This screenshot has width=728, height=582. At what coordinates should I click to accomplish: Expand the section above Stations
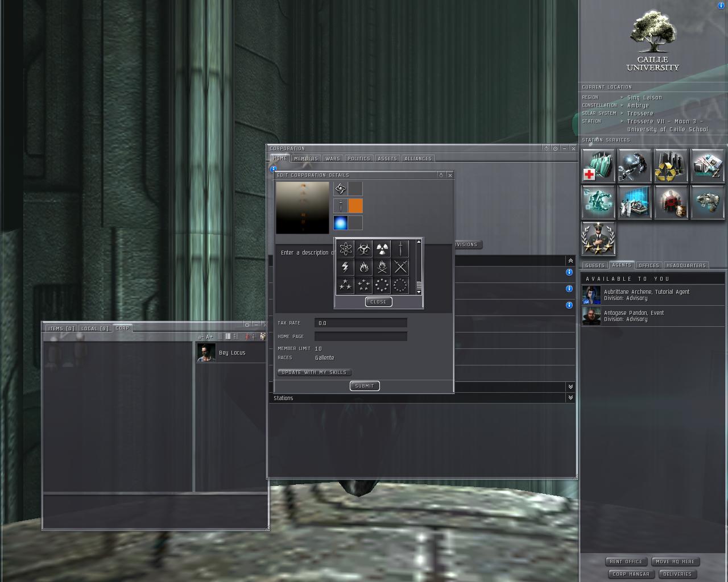pyautogui.click(x=570, y=386)
